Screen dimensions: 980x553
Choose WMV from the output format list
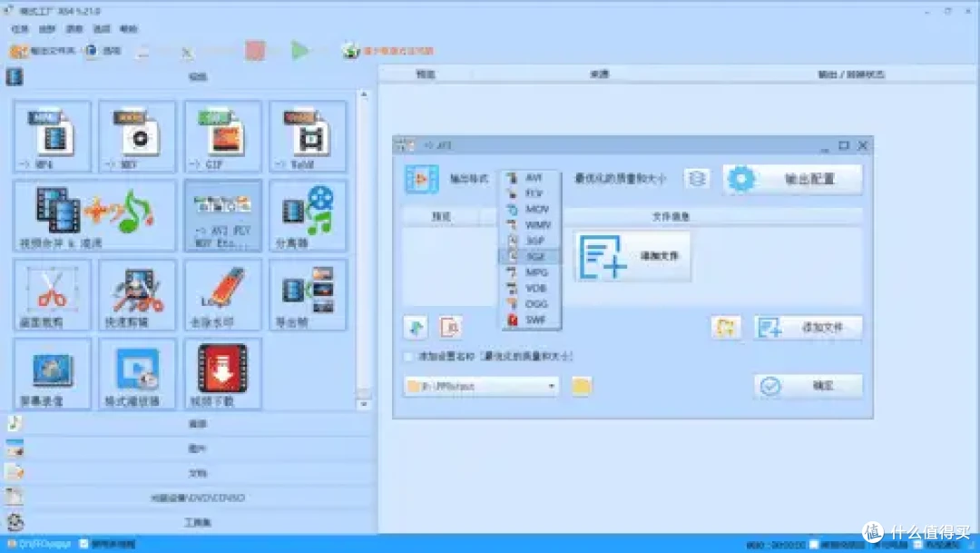[x=530, y=224]
